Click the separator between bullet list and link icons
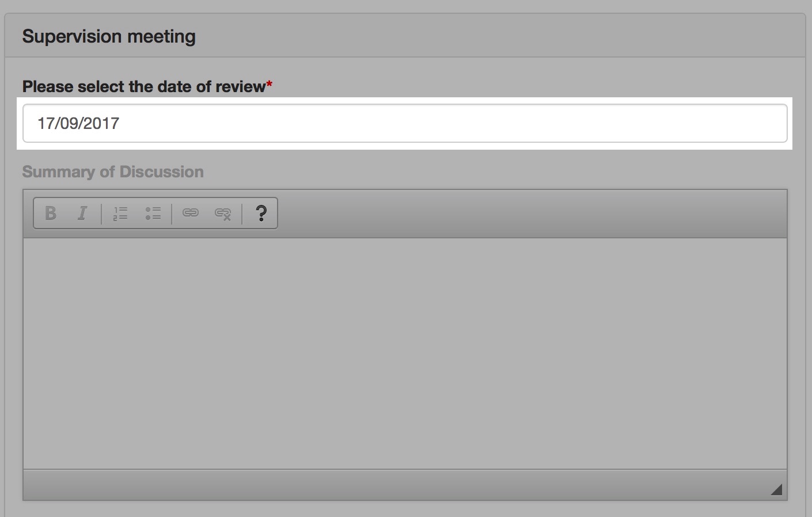The image size is (812, 517). [172, 214]
